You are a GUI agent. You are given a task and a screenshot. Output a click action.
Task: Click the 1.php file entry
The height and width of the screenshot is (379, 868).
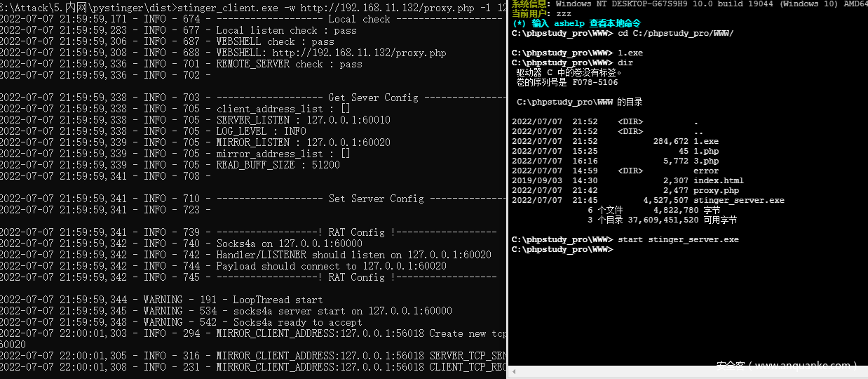pyautogui.click(x=706, y=151)
